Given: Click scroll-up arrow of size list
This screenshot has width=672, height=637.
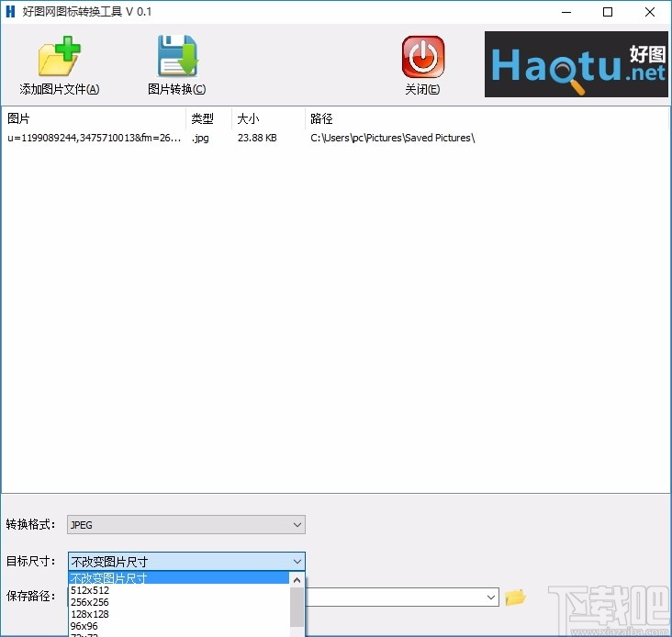Looking at the screenshot, I should click(297, 580).
